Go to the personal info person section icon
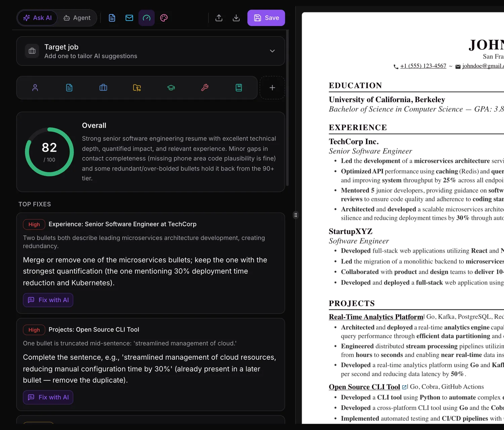 tap(35, 88)
